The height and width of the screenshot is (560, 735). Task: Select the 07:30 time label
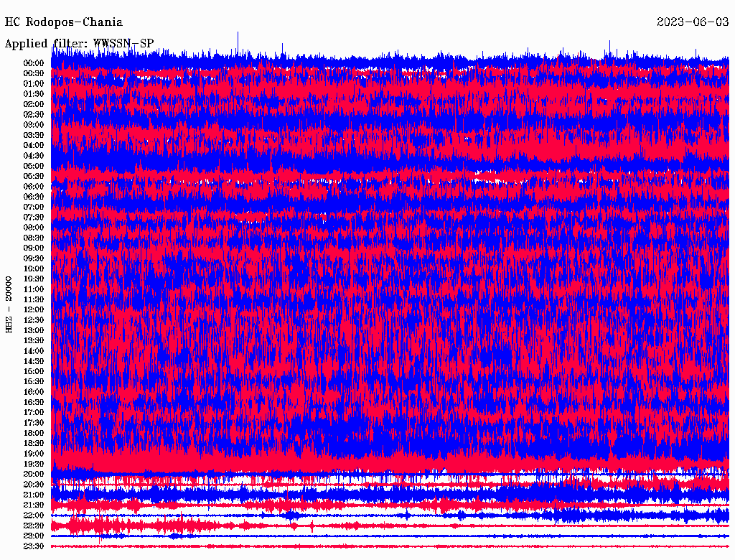[x=34, y=218]
